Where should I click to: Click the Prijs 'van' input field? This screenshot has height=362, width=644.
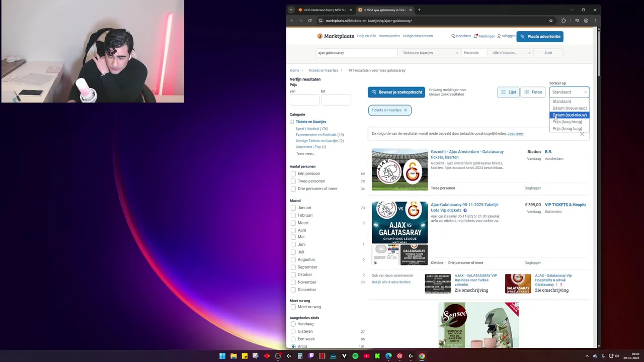[x=304, y=100]
